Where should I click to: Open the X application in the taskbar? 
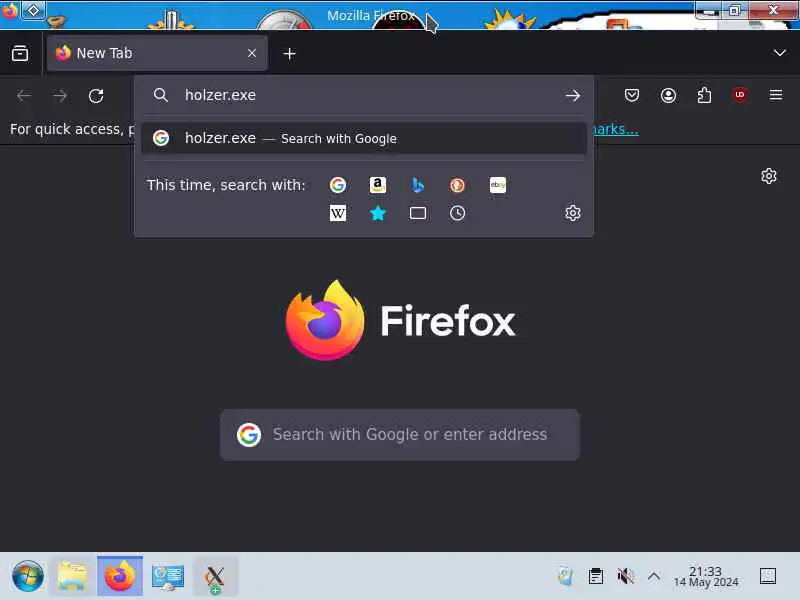[215, 577]
